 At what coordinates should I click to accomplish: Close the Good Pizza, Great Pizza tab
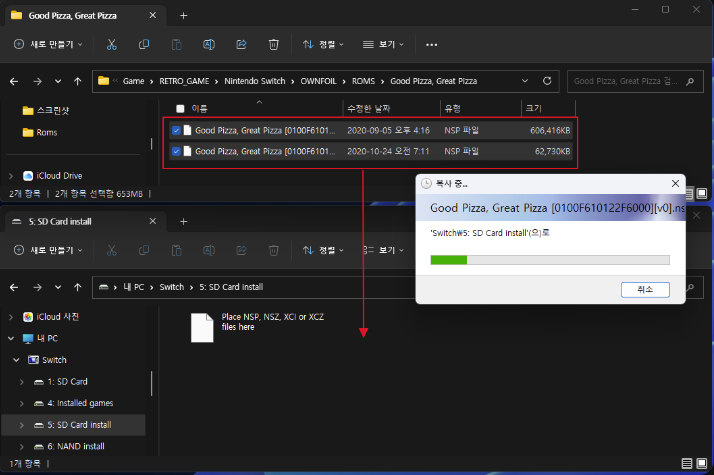153,15
